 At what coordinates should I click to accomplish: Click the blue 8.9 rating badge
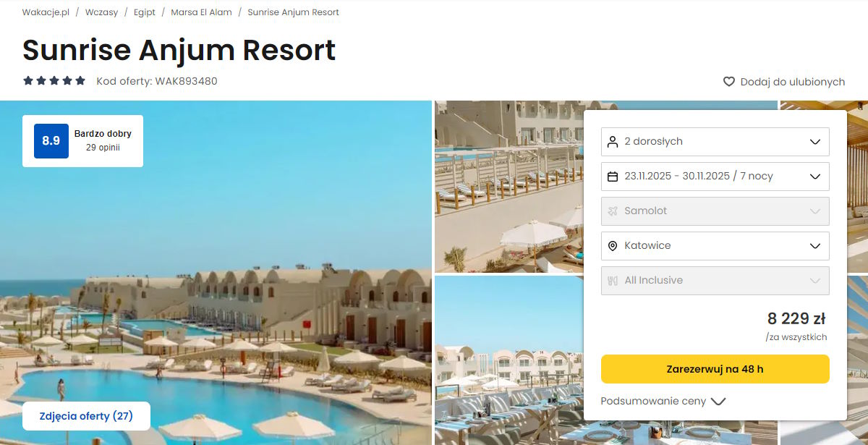coord(51,141)
